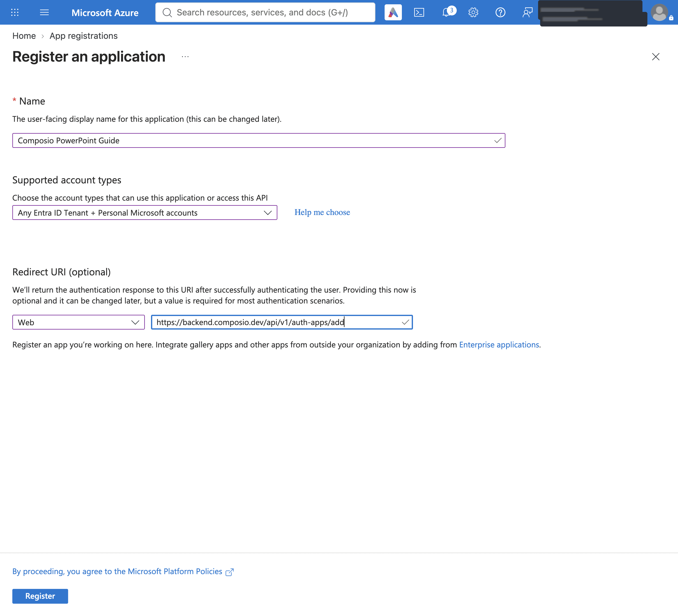
Task: Open the Microsoft Platform Policies link
Action: point(117,571)
